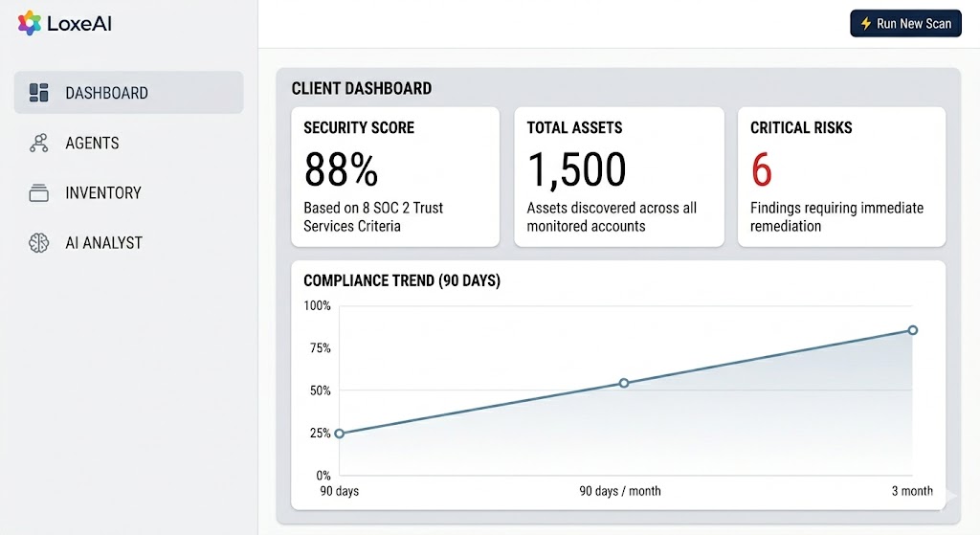
Task: Click the Inventory stack icon in sidebar
Action: coord(39,192)
